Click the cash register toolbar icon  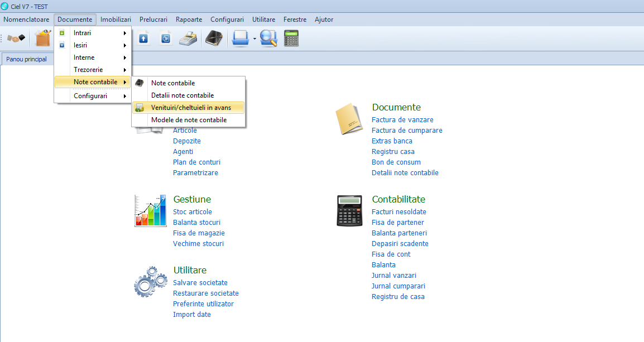pyautogui.click(x=188, y=38)
